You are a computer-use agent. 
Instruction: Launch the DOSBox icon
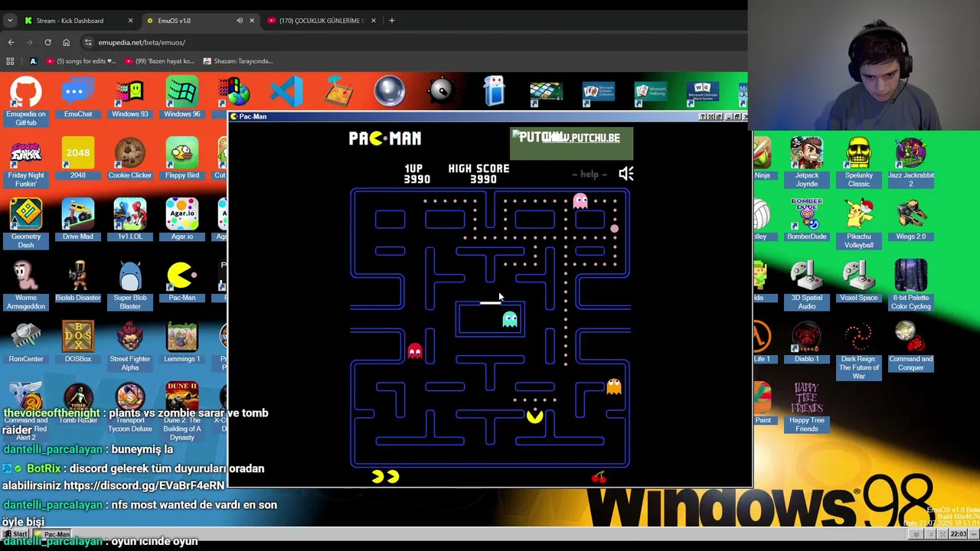(x=78, y=343)
